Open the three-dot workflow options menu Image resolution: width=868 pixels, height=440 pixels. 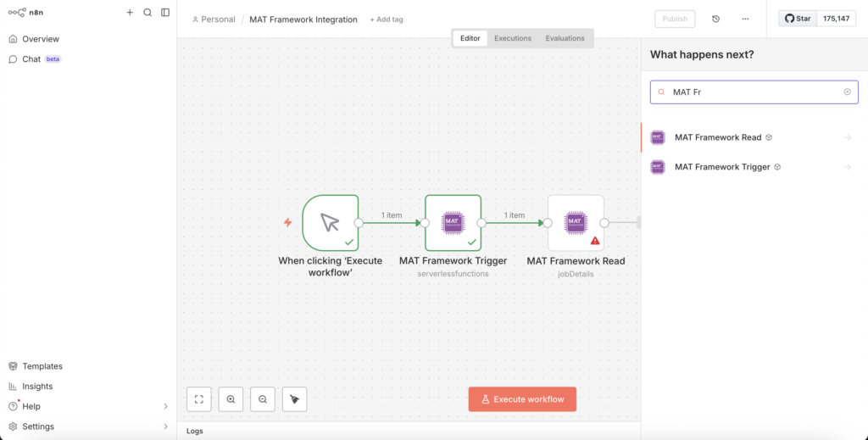click(745, 19)
